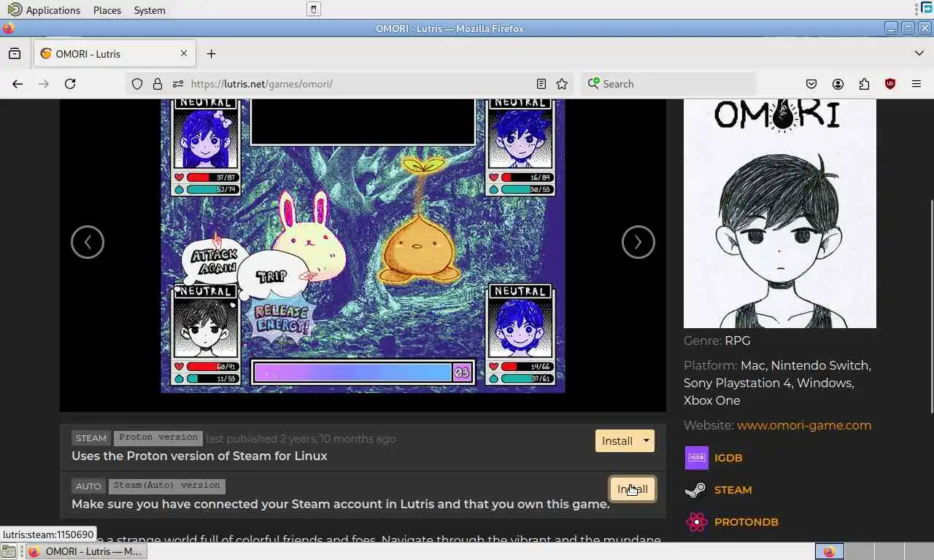Open the IGDB link
This screenshot has height=560, width=934.
pos(728,458)
